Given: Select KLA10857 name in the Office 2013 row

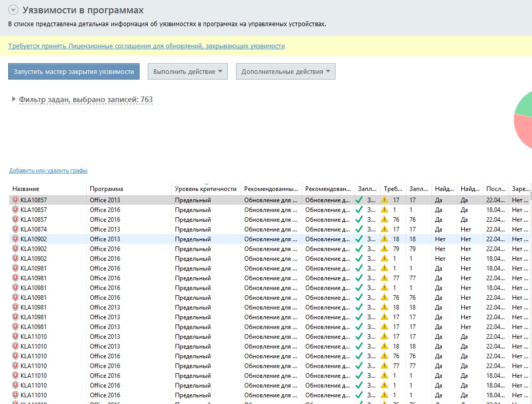Looking at the screenshot, I should pyautogui.click(x=33, y=200).
